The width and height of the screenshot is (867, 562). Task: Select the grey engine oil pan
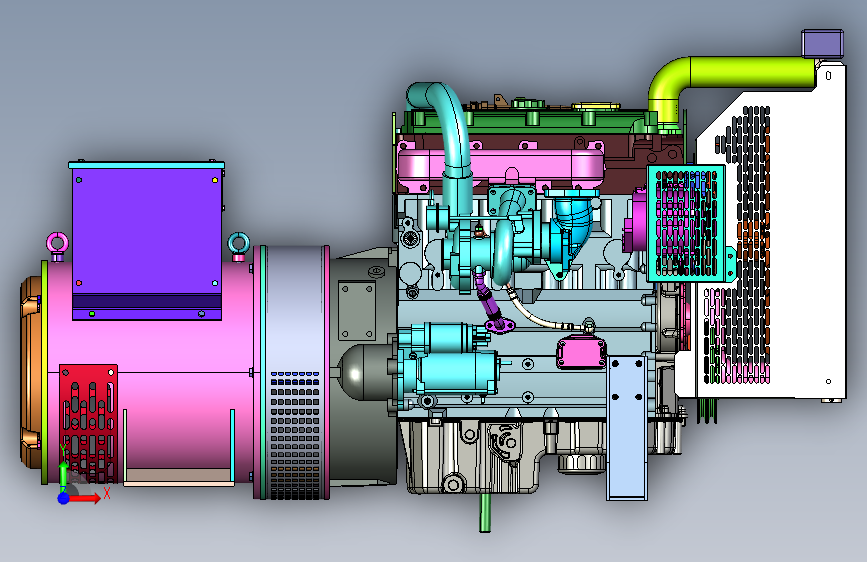pos(476,456)
